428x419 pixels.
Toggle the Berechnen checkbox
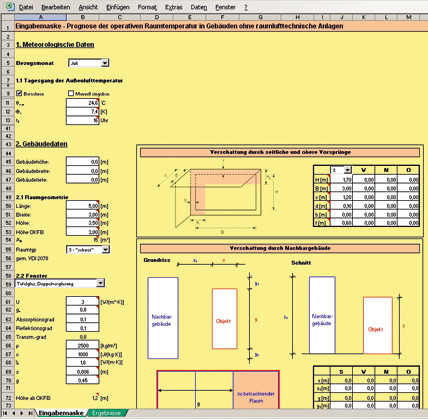[19, 93]
